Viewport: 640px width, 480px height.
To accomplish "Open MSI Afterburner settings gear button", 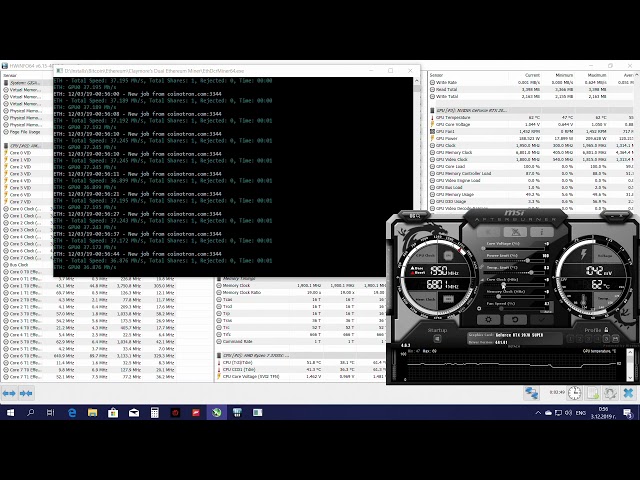I will coord(488,320).
